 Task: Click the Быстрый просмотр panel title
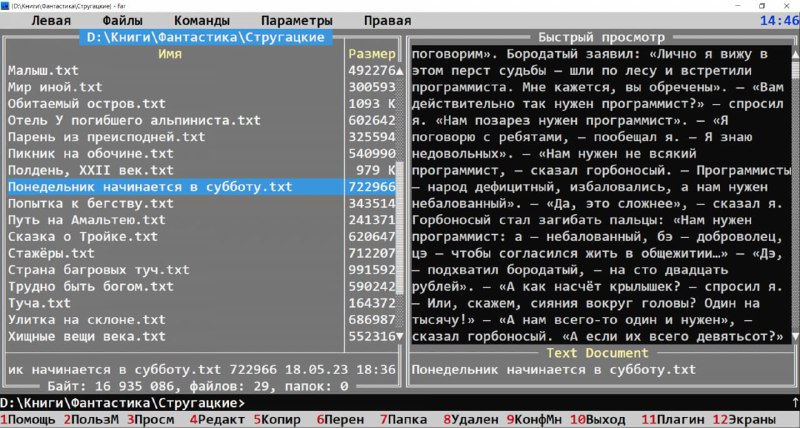point(602,37)
